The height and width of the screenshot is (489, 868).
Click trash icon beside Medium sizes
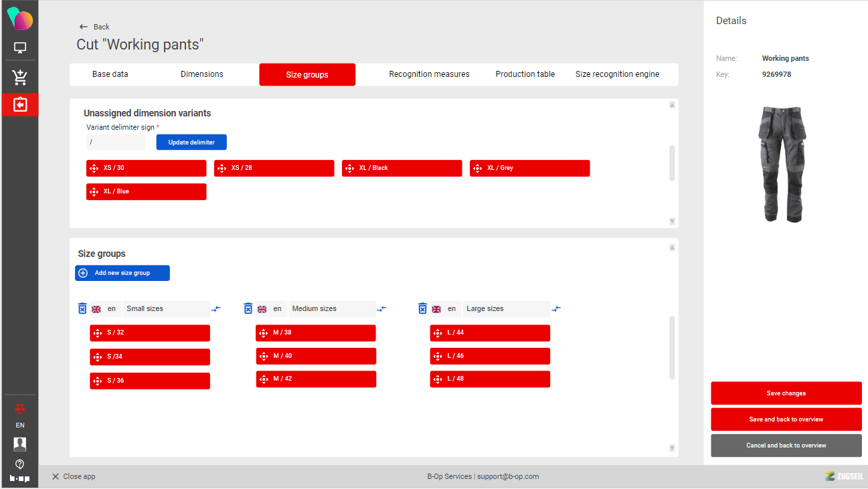248,308
